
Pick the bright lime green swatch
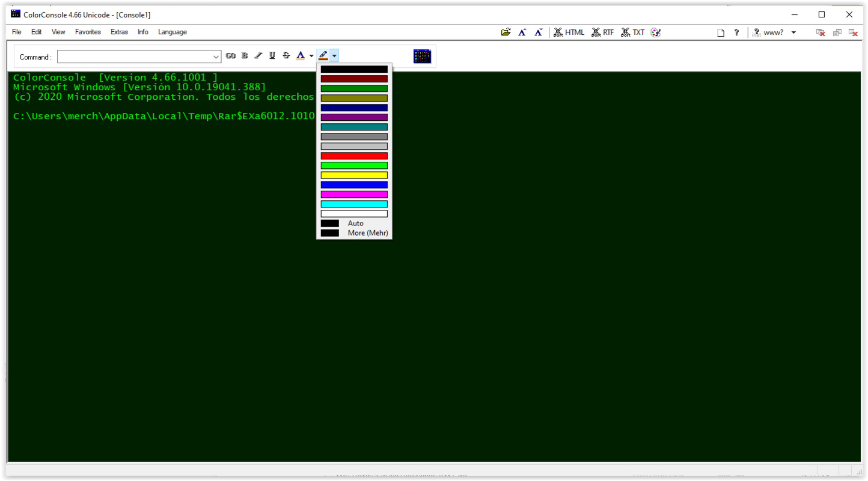(x=354, y=165)
